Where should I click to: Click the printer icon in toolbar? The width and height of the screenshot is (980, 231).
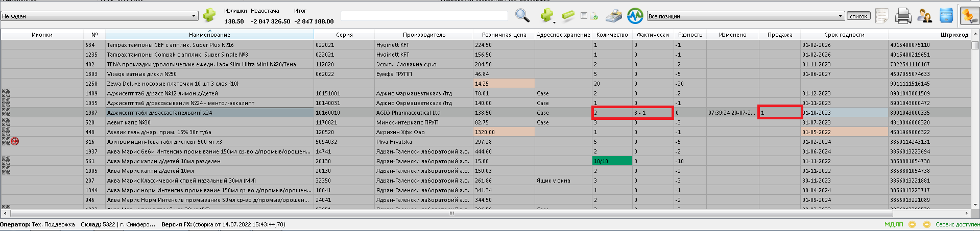(903, 16)
